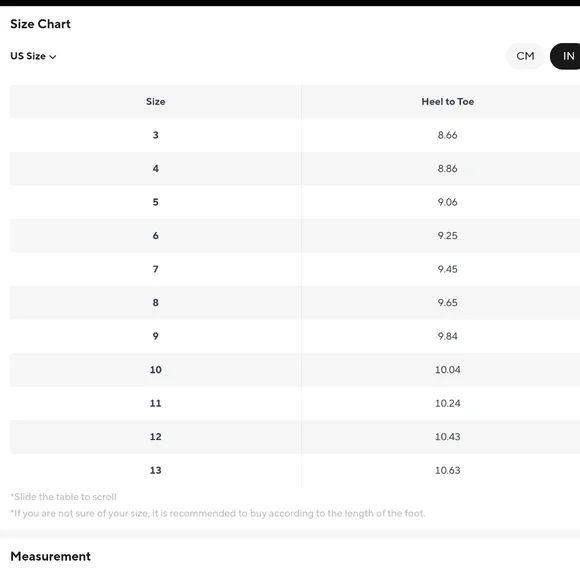Click the Measurement section heading

coord(50,556)
